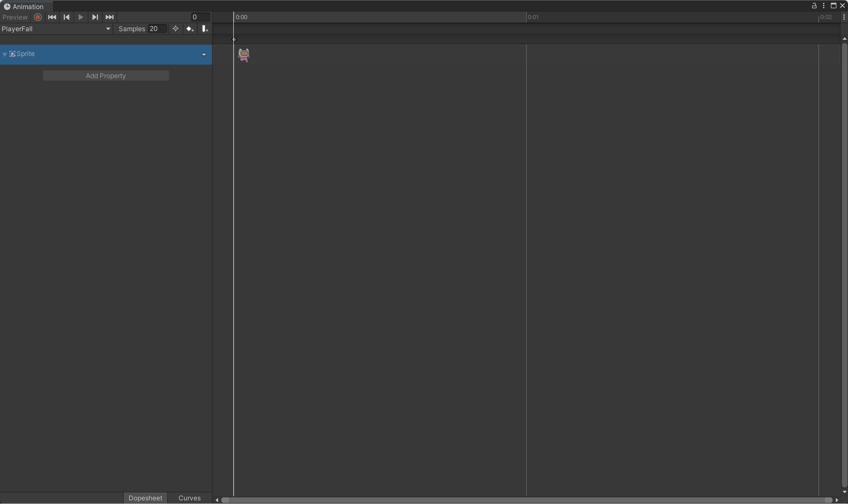Image resolution: width=848 pixels, height=504 pixels.
Task: Toggle the Preview mode button
Action: tap(15, 17)
